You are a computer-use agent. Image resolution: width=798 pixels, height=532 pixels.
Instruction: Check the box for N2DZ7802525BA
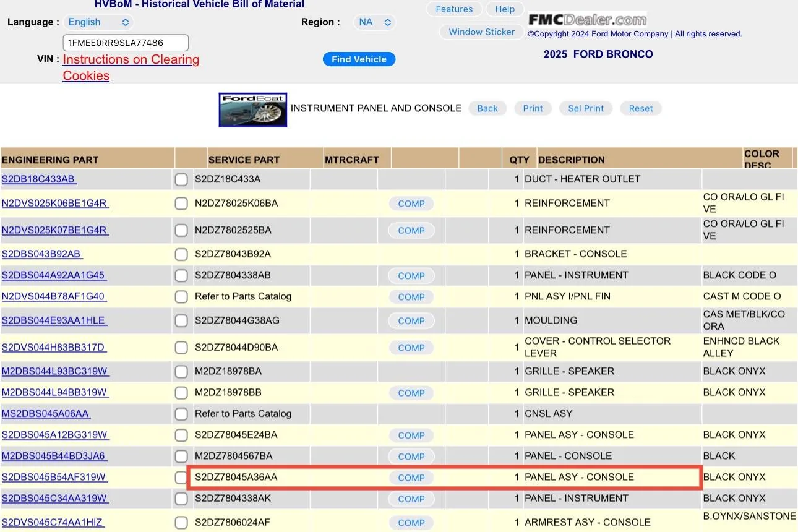click(181, 230)
